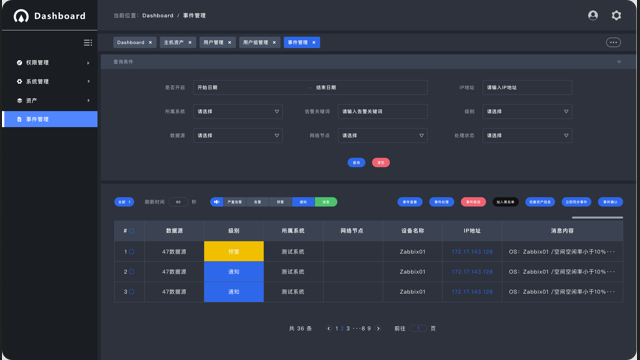Close the 主机资产 tab via its x

pos(190,42)
